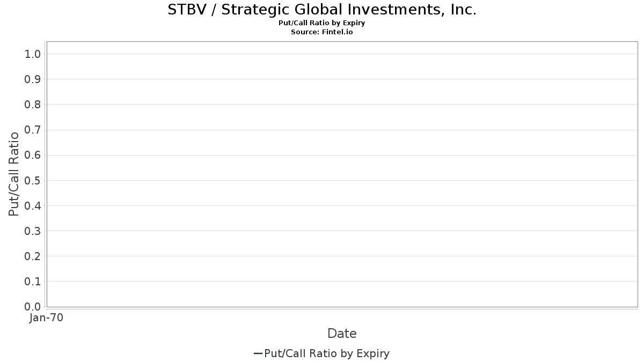Click the 0.3 y-axis tick label
Screen dimensions: 644x362
click(33, 231)
